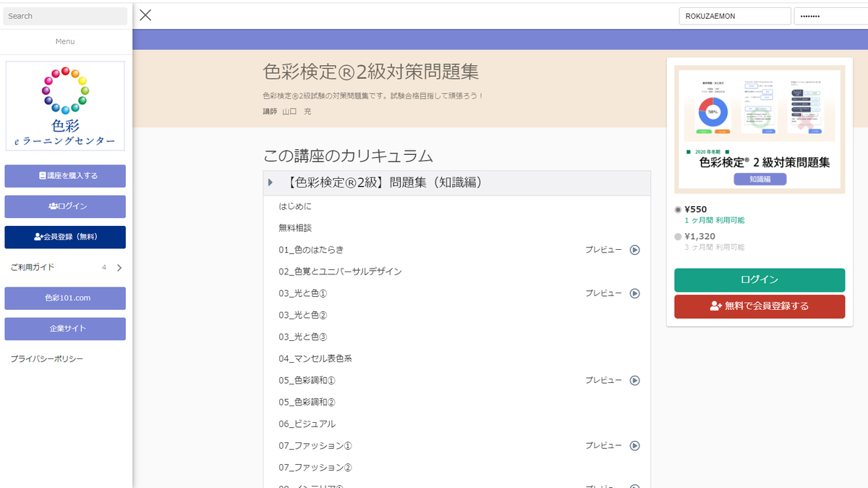Click the green ログイン button in purchase card
Screen dimensions: 868x488
[759, 280]
